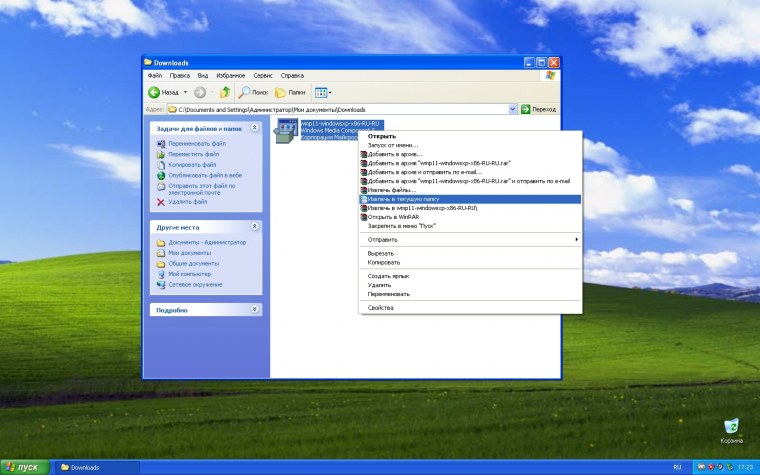760x475 pixels.
Task: Open the Избранное menu
Action: (x=231, y=76)
